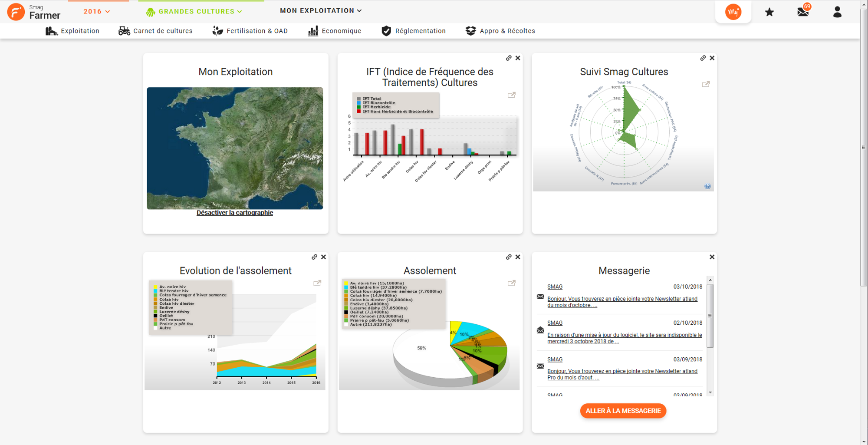Open the Appro & Récoltes menu
Viewport: 868px width, 445px height.
pos(500,31)
